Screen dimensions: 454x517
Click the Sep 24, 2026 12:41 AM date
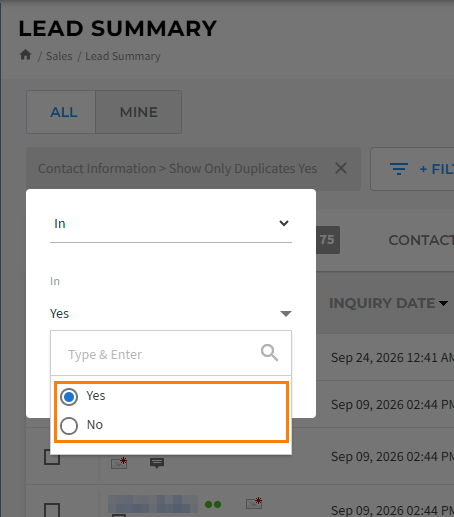392,358
